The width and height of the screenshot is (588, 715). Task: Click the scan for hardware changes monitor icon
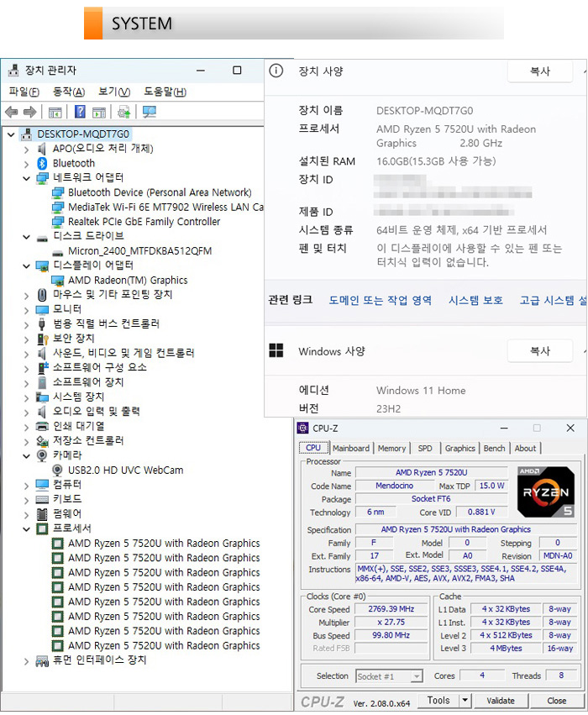tap(149, 112)
